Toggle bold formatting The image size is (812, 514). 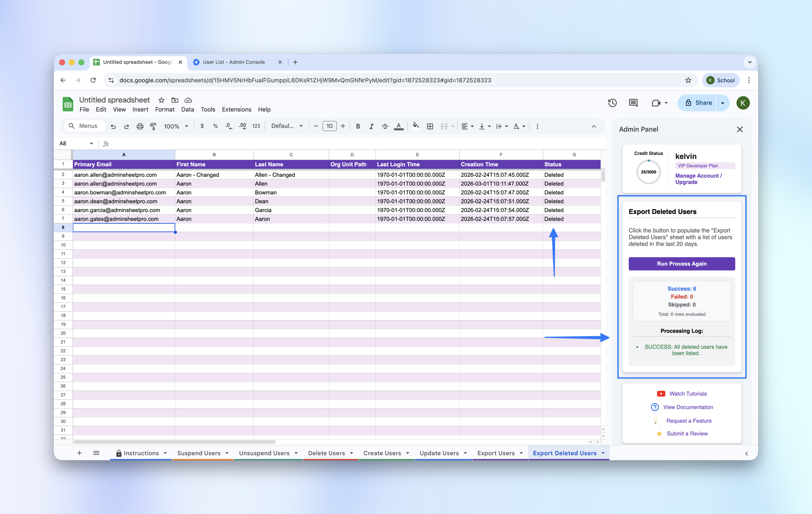click(358, 126)
